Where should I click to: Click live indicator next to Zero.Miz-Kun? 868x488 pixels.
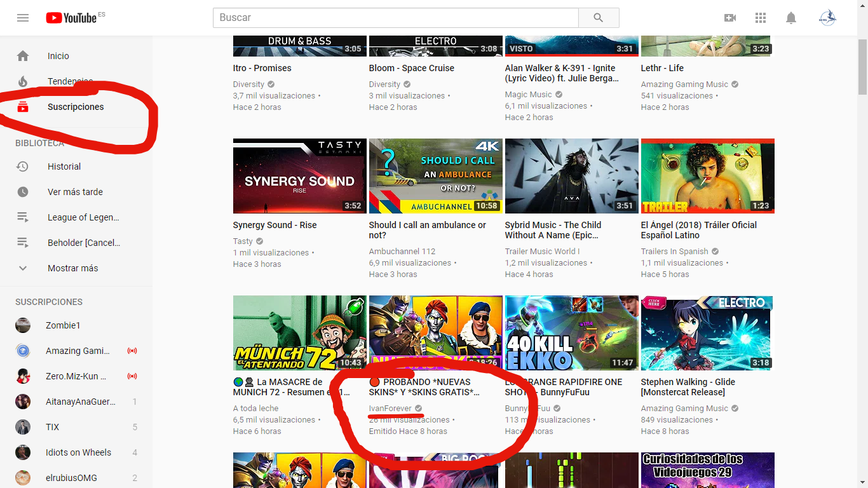132,376
